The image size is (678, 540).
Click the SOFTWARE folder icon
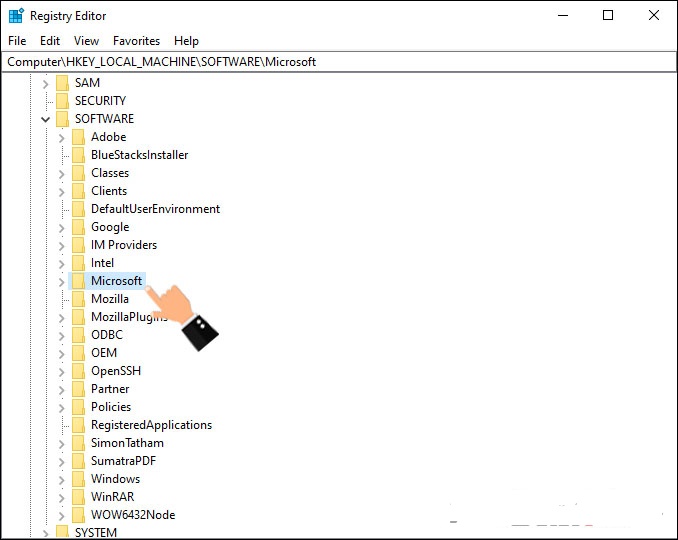(x=62, y=118)
